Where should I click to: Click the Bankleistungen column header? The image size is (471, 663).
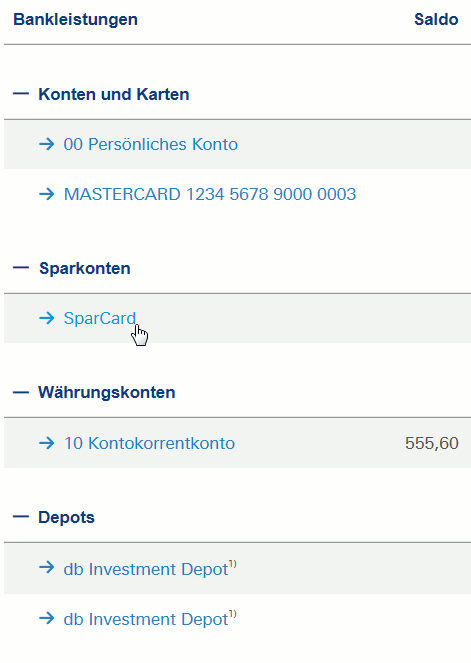[x=75, y=19]
